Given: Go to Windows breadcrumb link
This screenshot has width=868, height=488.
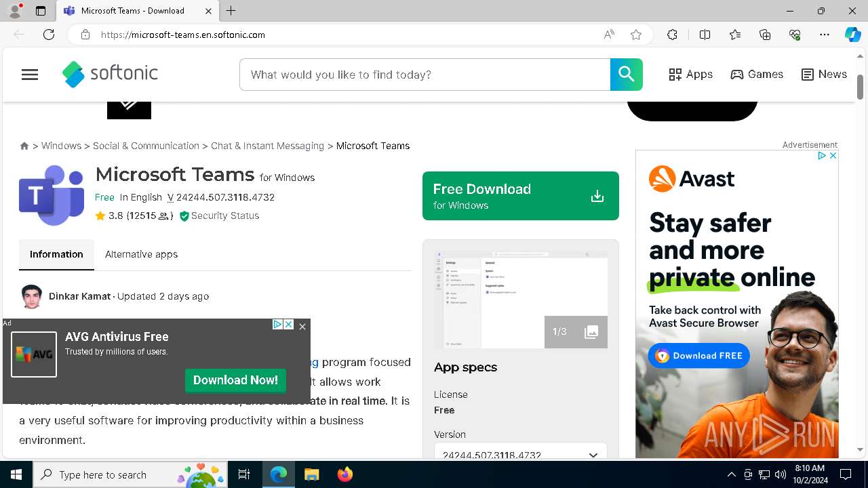Looking at the screenshot, I should 61,146.
